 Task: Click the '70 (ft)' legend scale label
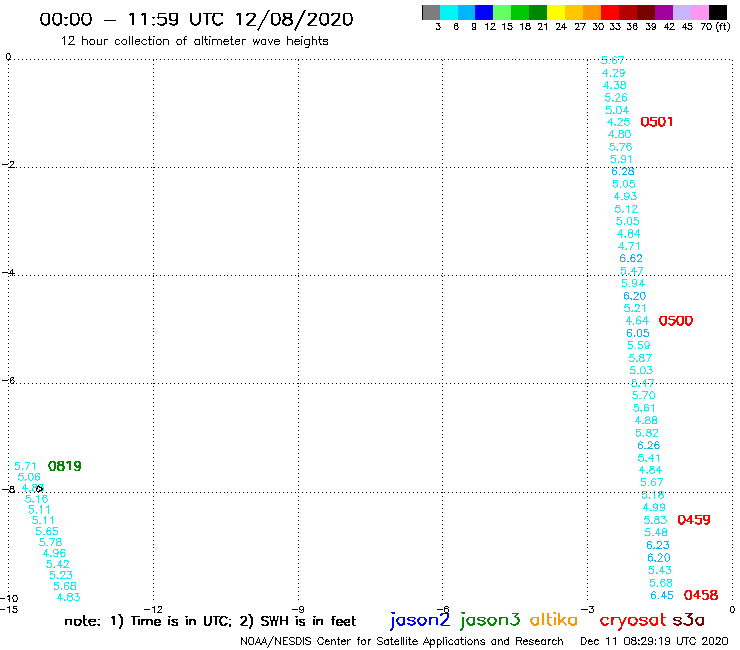coord(715,26)
